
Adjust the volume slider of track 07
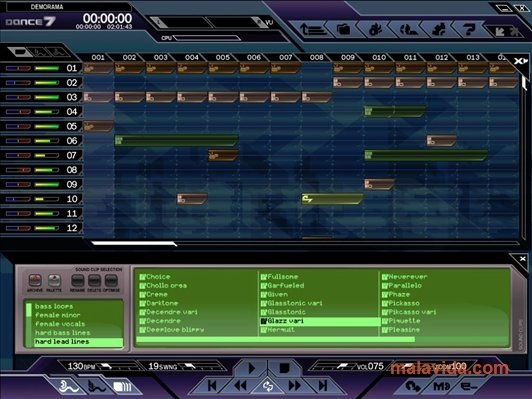click(47, 155)
